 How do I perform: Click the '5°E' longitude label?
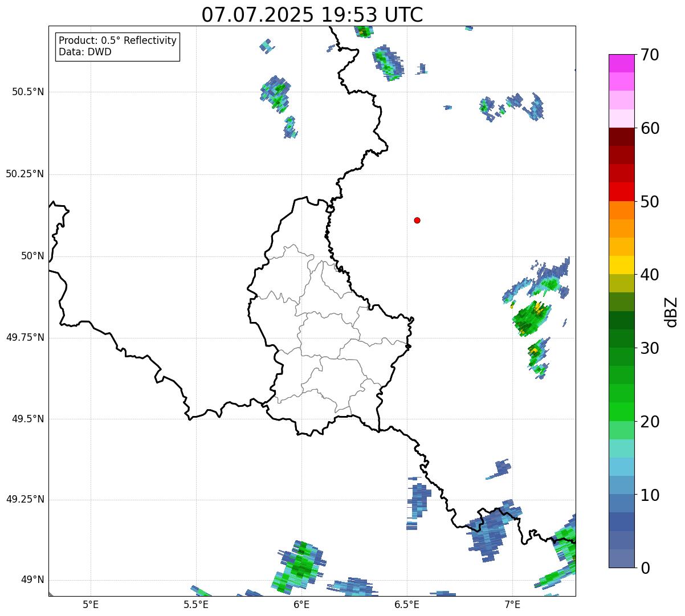click(x=91, y=604)
